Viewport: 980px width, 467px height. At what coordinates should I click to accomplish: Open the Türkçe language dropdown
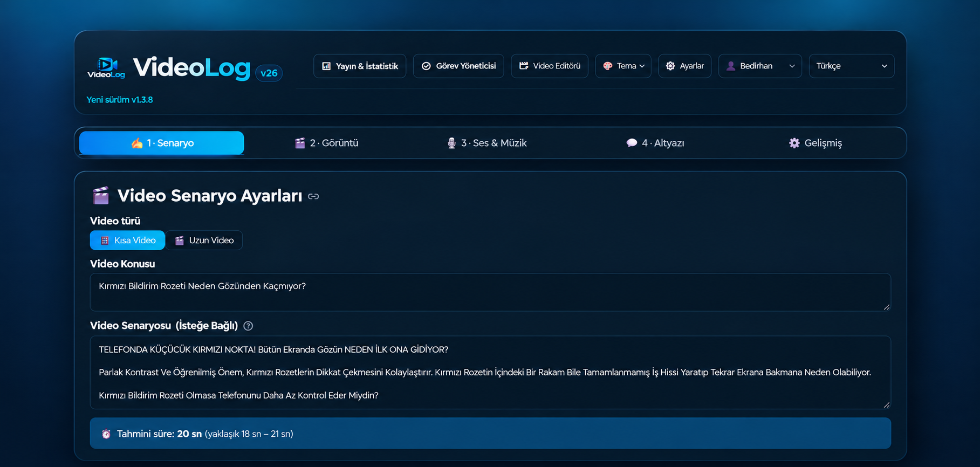point(852,66)
